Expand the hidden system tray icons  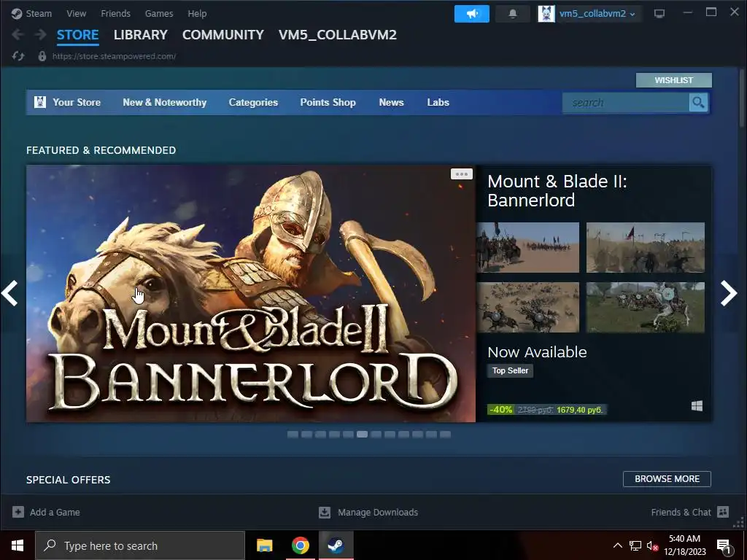point(617,545)
